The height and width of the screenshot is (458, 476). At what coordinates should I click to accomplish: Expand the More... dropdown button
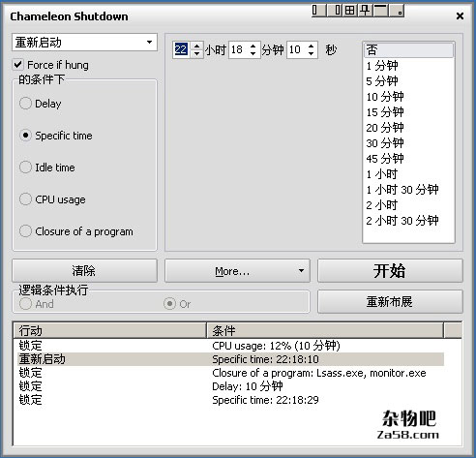(237, 270)
